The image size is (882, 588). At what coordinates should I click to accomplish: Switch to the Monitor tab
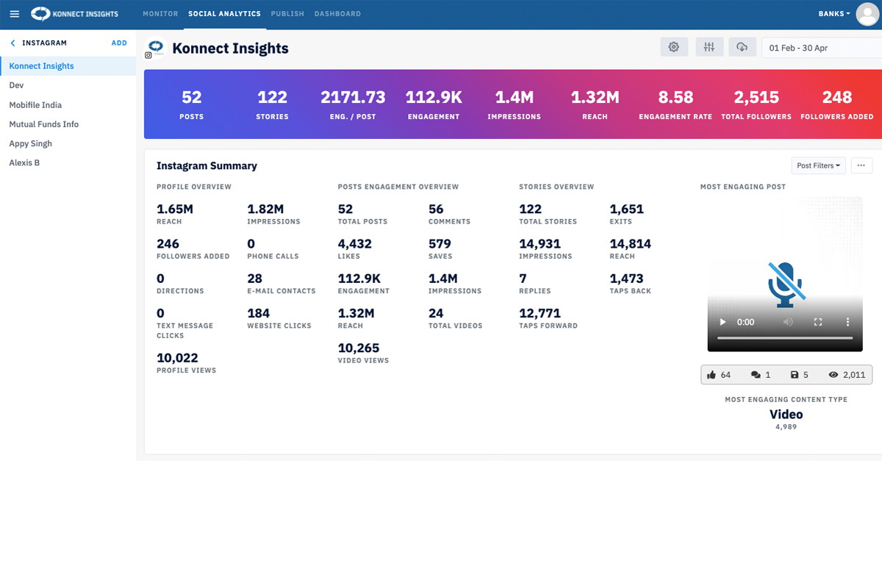coord(160,14)
